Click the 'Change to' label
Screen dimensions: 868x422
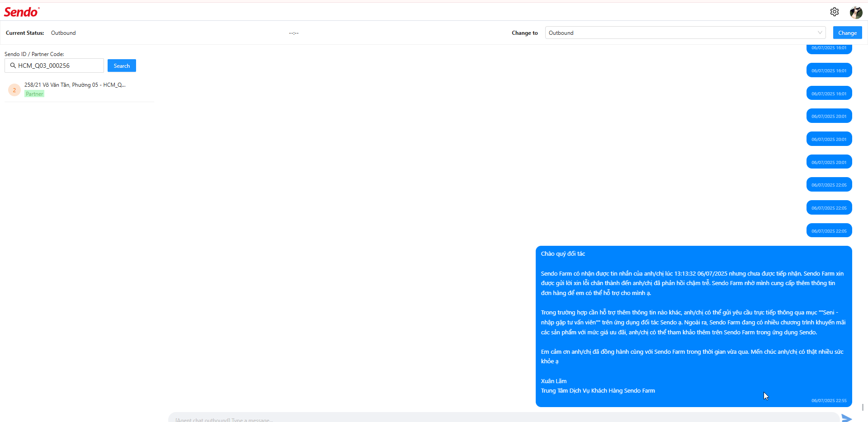(524, 33)
